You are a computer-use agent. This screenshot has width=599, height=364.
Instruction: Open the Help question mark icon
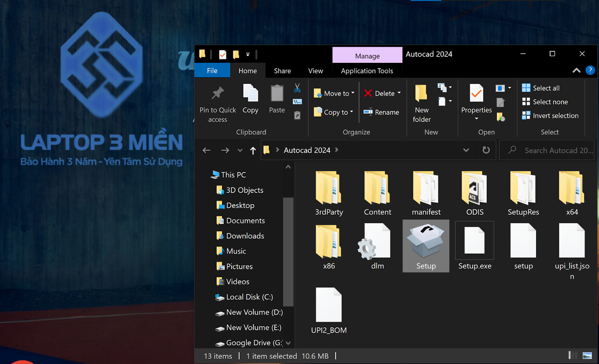point(590,70)
